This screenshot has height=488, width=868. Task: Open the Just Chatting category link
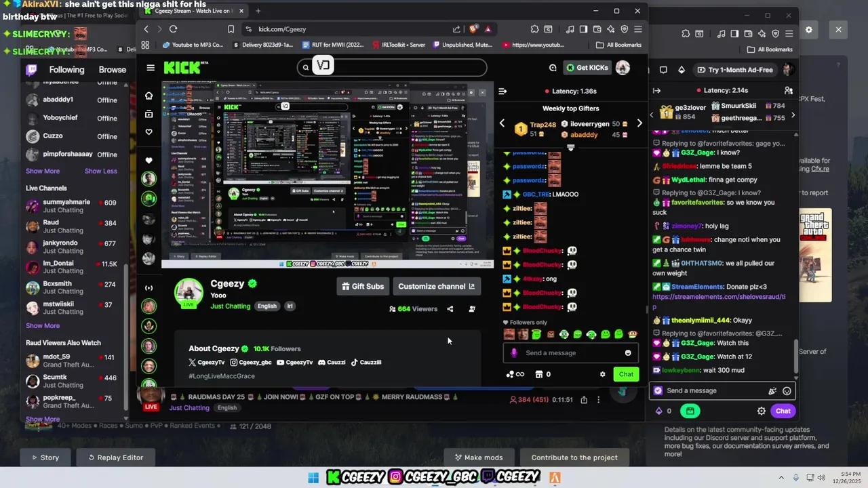(230, 306)
